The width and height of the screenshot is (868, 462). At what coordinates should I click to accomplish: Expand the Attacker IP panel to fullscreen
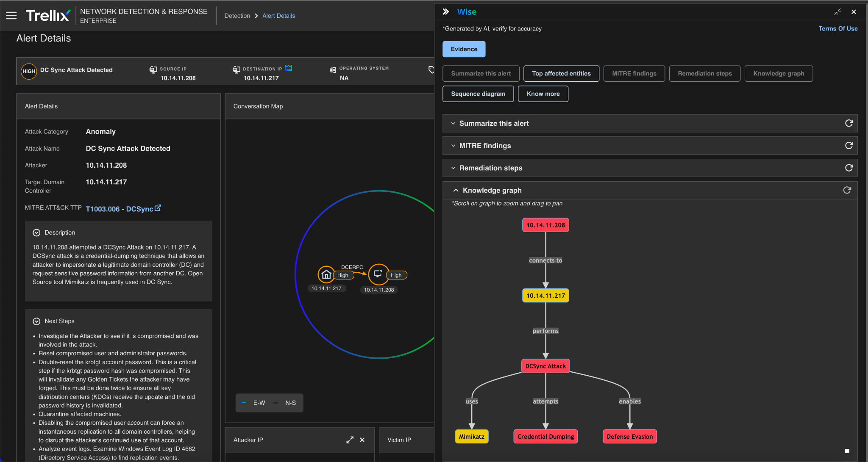point(350,440)
